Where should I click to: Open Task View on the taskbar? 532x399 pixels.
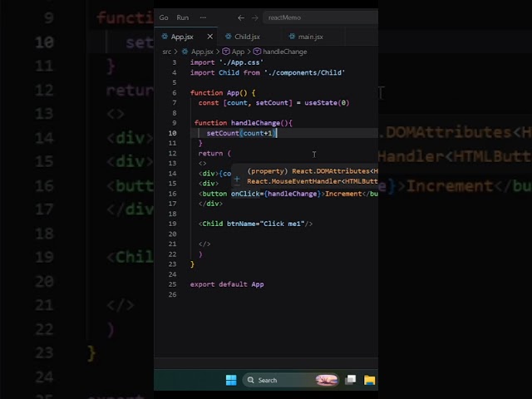coord(351,380)
